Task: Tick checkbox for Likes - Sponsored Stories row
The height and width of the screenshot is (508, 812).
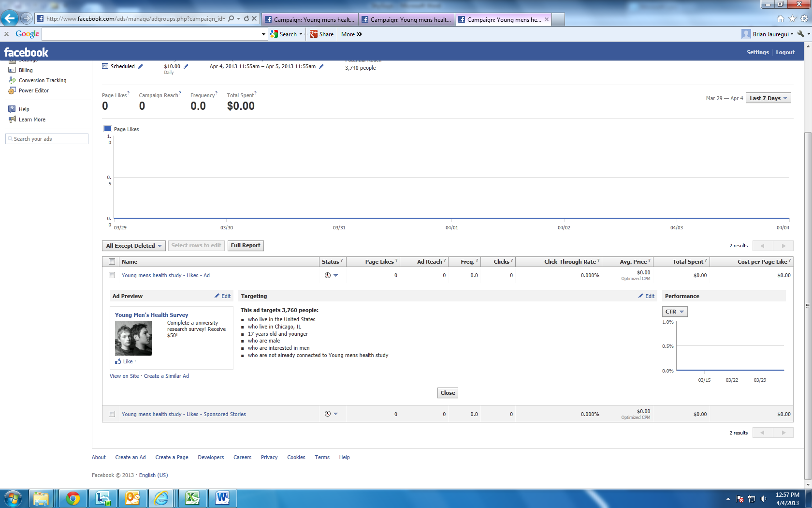Action: point(112,414)
